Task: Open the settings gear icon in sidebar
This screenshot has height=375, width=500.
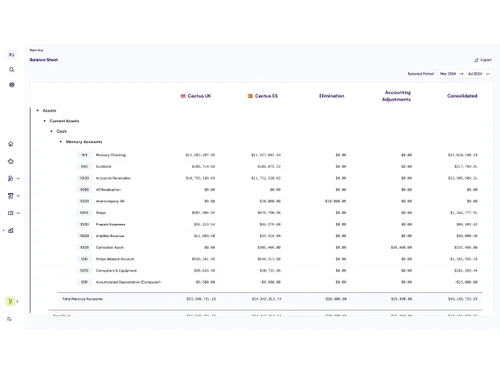Action: [12, 85]
